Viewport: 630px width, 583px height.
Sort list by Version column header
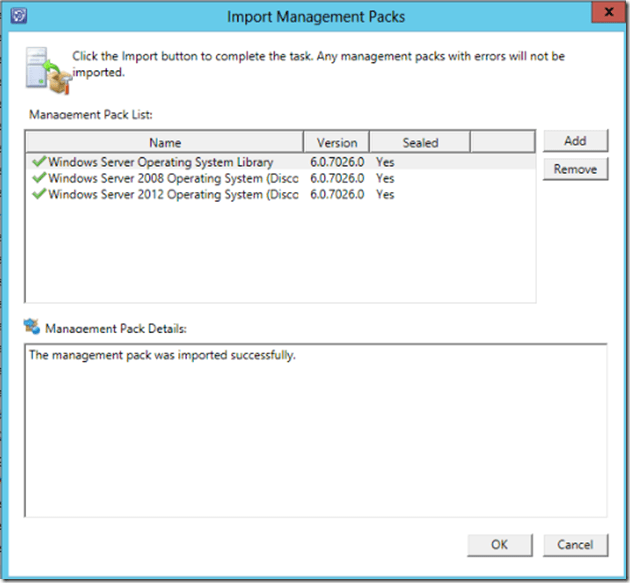tap(336, 142)
